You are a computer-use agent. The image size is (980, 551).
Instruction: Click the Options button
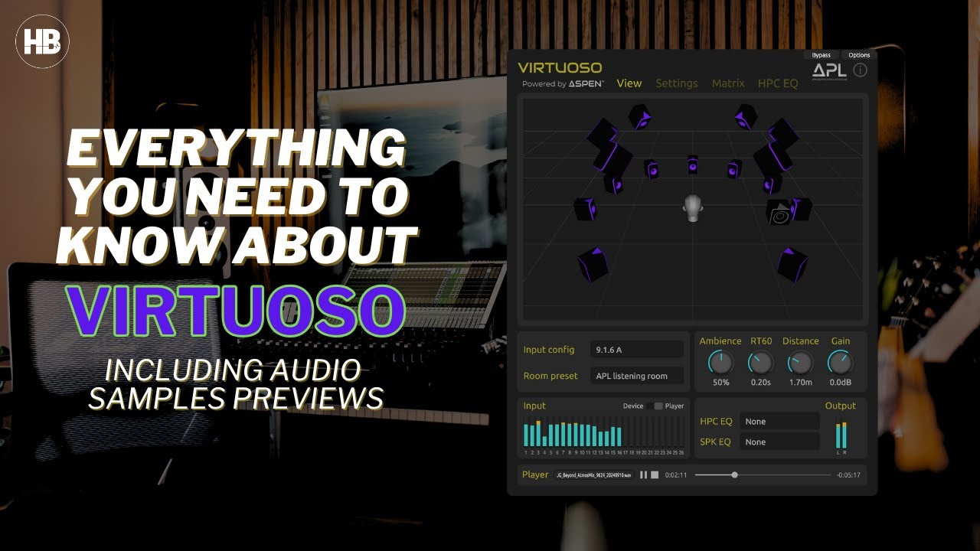859,55
